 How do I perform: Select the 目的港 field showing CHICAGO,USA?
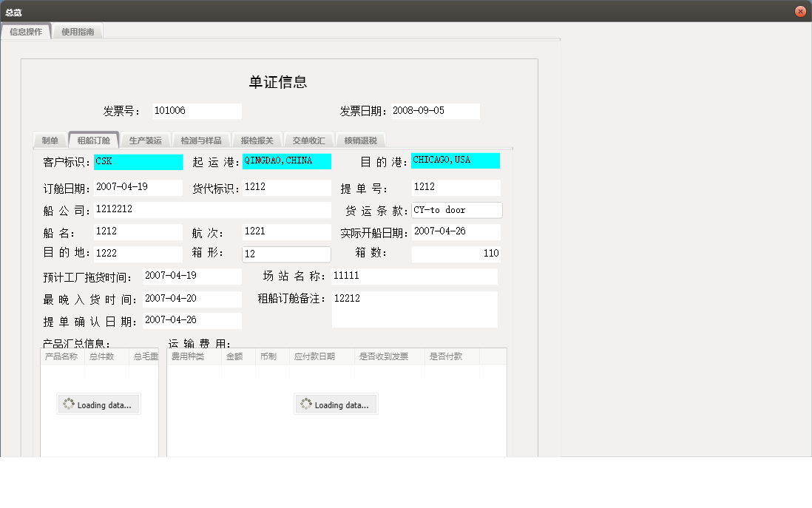coord(455,160)
